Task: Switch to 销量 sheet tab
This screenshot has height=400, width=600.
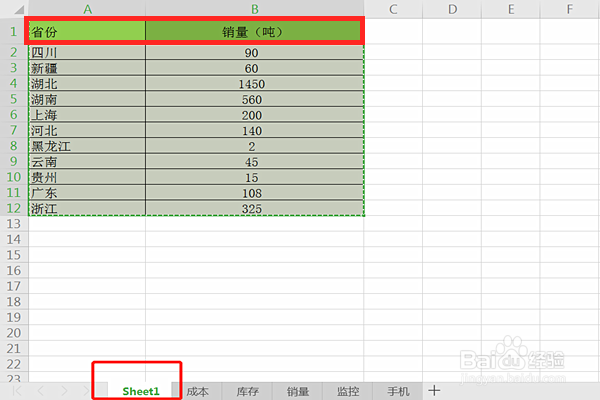Action: (298, 391)
